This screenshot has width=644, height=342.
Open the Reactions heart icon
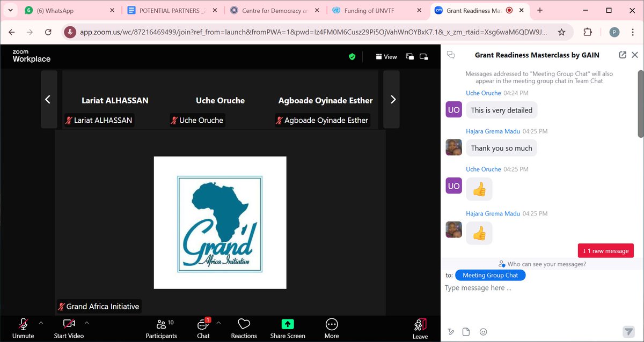point(244,328)
